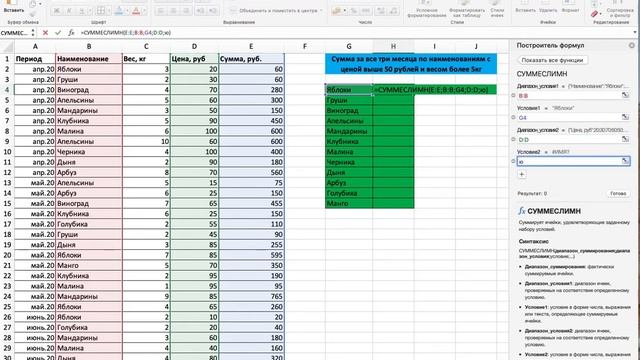Toggle italic formatting in the ribbon
Screen dimensions: 640x360
(69, 11)
